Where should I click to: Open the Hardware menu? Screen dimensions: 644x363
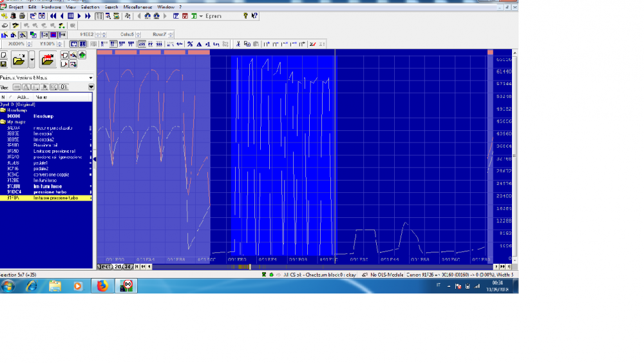coord(52,7)
